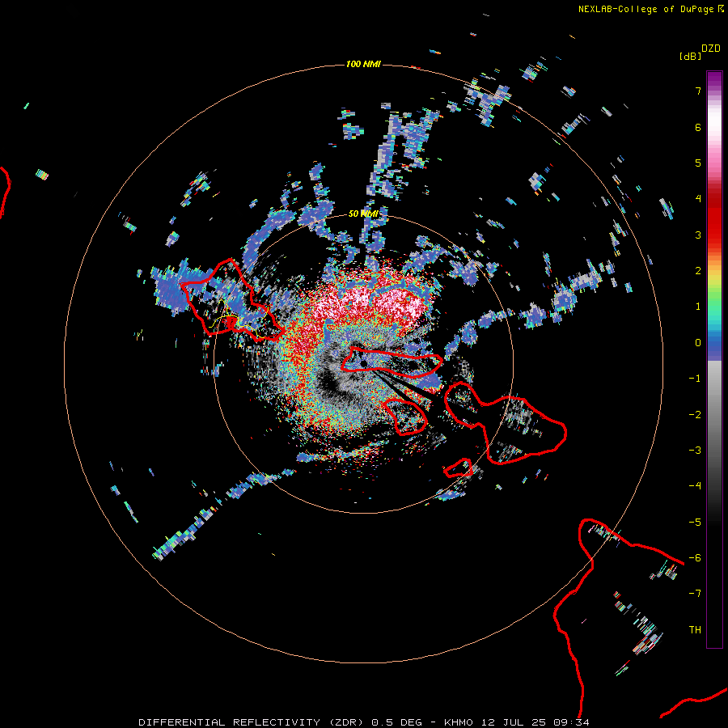Click the 1 value on the color scale
This screenshot has height=728, width=728.
tap(698, 307)
